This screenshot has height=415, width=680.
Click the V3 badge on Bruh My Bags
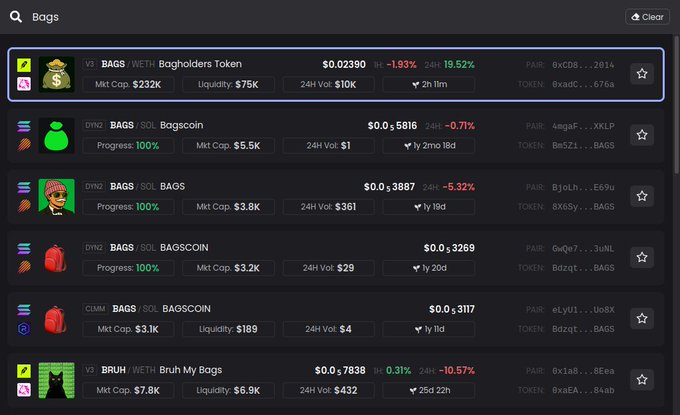[89, 370]
